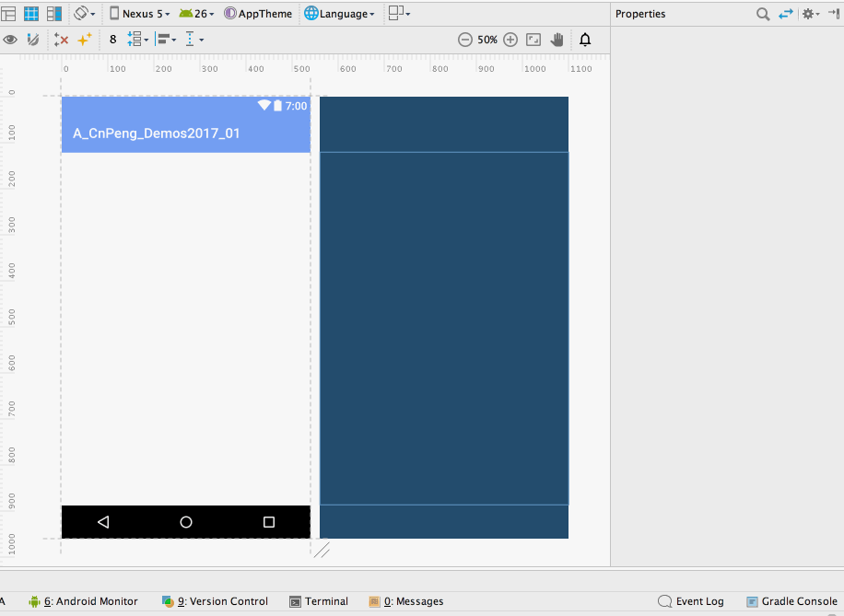The width and height of the screenshot is (844, 616).
Task: Select the Blueprint view mode icon
Action: click(31, 14)
